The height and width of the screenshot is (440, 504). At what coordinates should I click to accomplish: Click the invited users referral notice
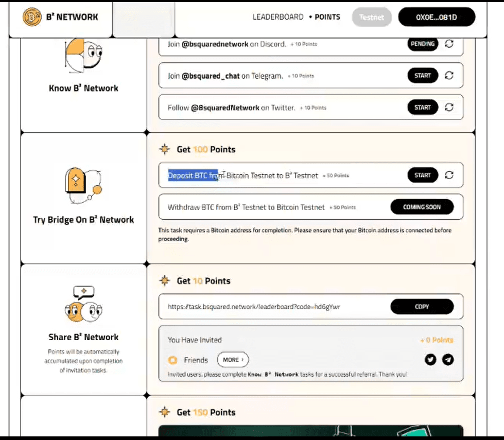click(287, 375)
